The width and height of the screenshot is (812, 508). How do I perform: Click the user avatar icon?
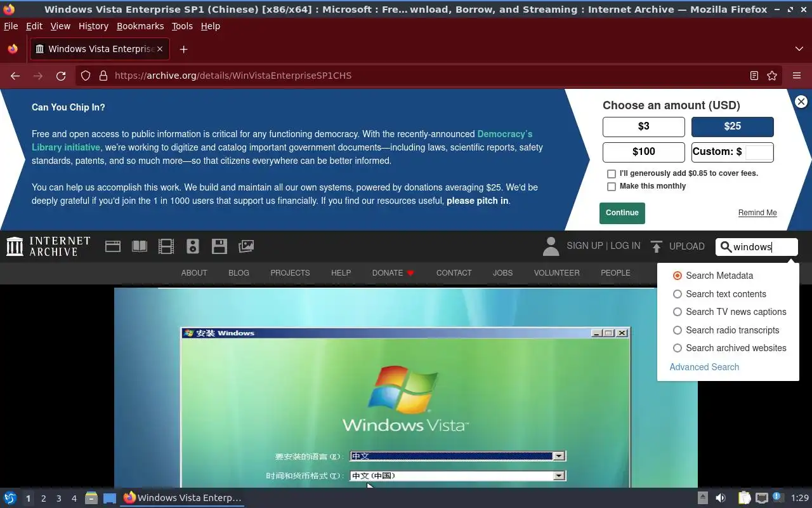[x=551, y=246]
